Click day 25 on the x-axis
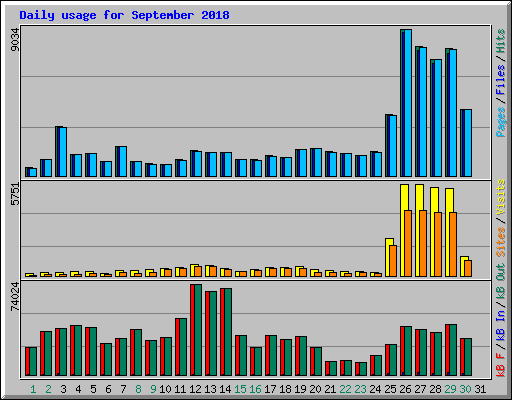 (x=390, y=389)
